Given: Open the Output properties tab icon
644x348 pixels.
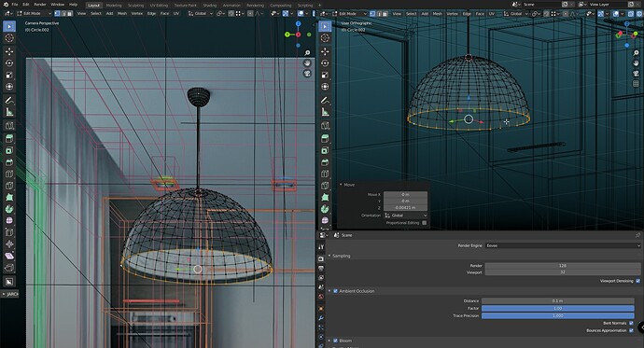Looking at the screenshot, I should 321,269.
